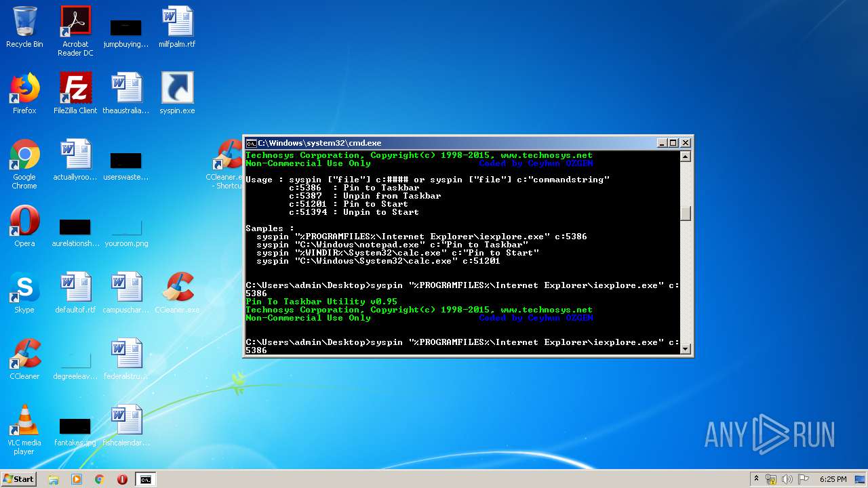Open the network tray icon
The height and width of the screenshot is (488, 868).
click(x=771, y=479)
